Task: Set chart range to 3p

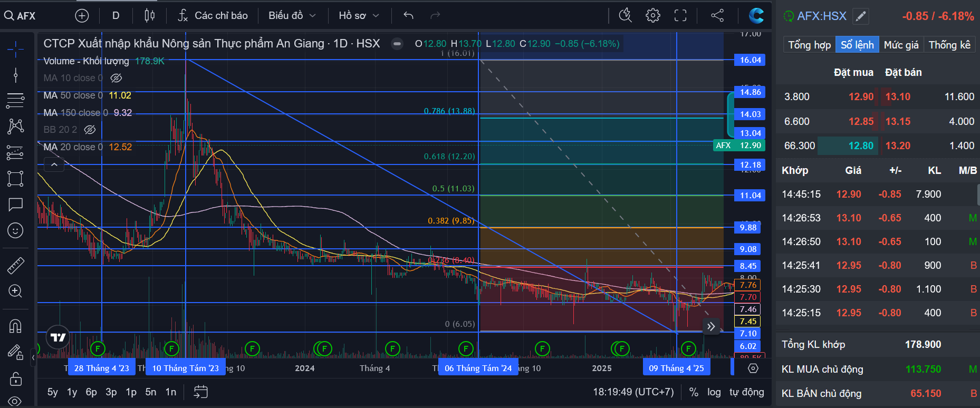Action: click(111, 392)
